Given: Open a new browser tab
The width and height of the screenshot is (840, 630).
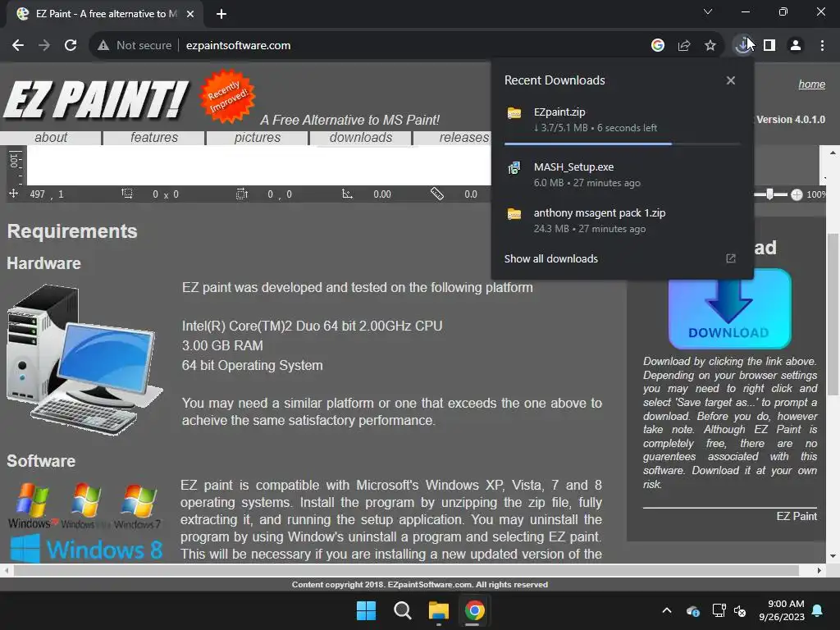Looking at the screenshot, I should [x=221, y=14].
